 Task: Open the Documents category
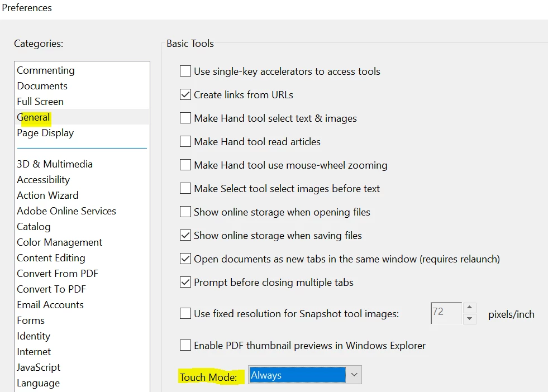pyautogui.click(x=42, y=86)
